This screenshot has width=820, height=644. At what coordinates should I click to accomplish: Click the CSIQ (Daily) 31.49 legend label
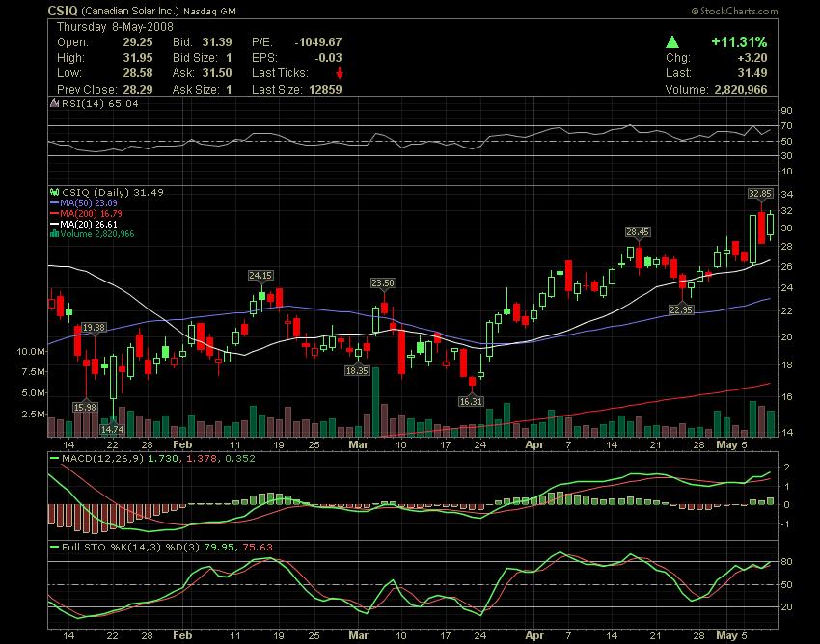click(113, 193)
